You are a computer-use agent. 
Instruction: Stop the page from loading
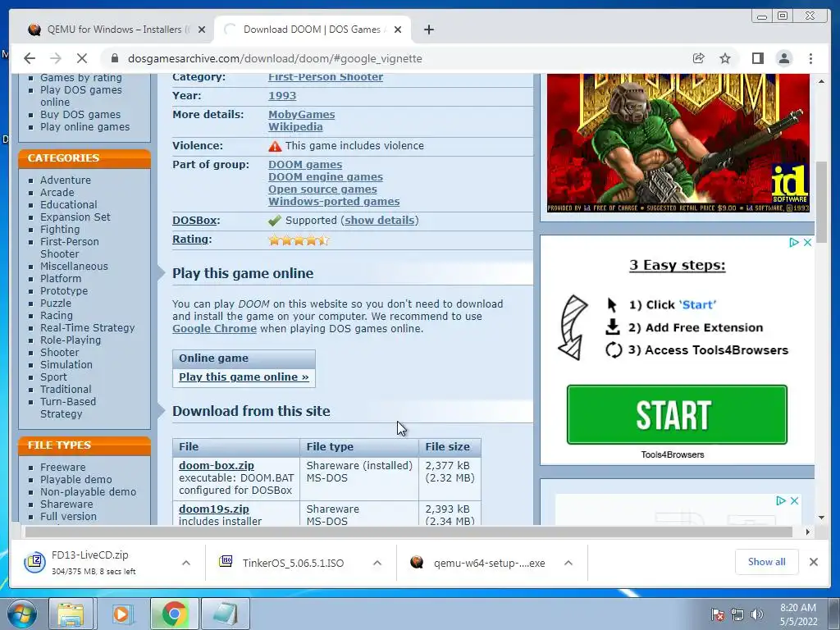coord(82,58)
